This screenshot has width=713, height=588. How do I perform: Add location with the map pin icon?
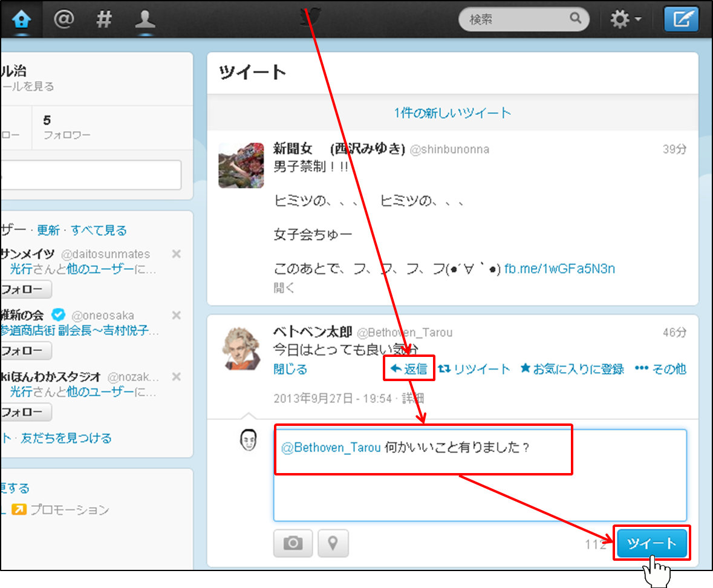tap(333, 543)
